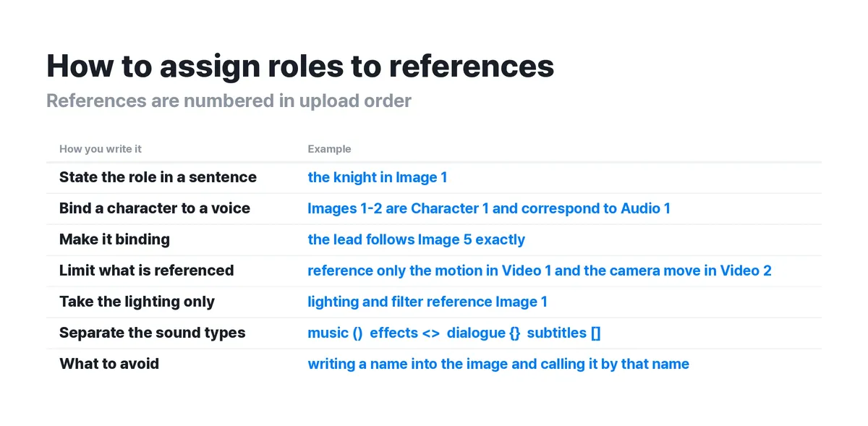Click example 'writing a name into the image'
Image resolution: width=868 pixels, height=426 pixels.
point(408,364)
